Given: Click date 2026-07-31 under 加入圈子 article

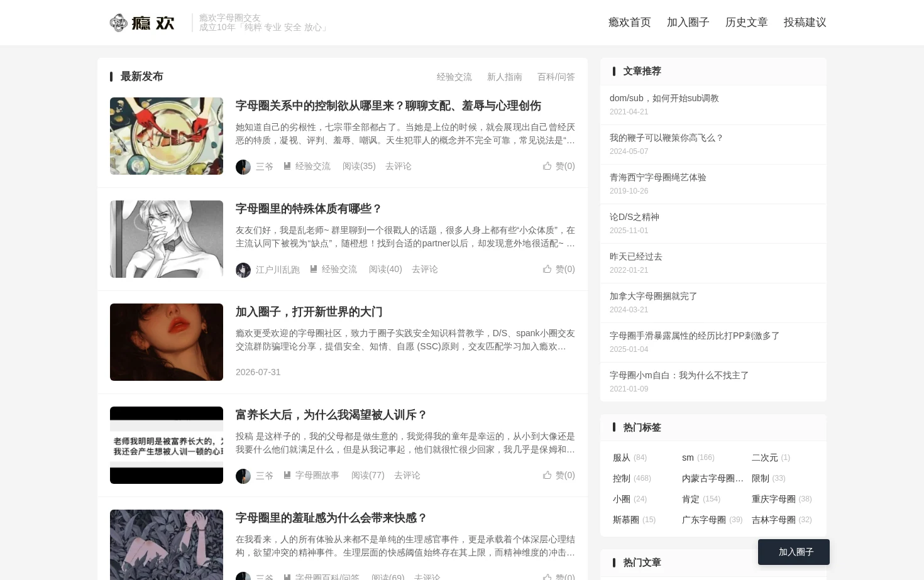Looking at the screenshot, I should (258, 372).
